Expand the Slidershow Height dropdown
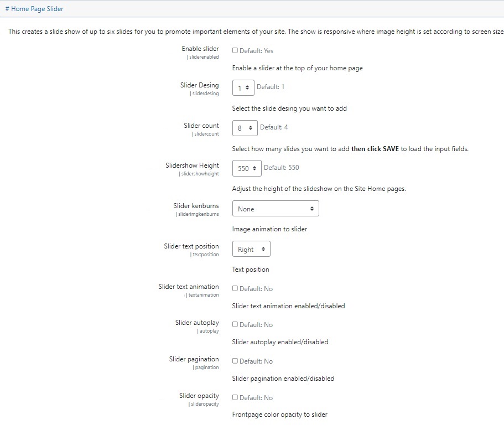Screen dimensions: 504x430 pyautogui.click(x=247, y=168)
